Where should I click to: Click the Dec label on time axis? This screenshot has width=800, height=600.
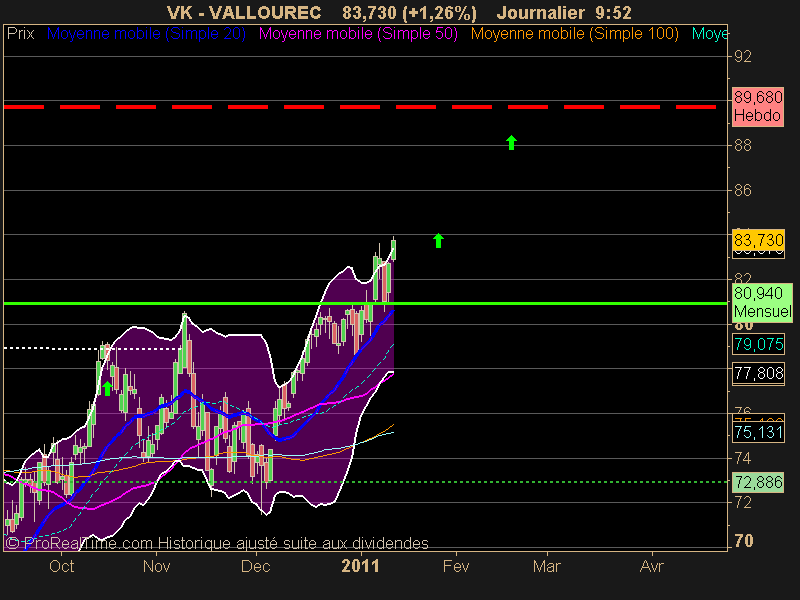point(255,566)
